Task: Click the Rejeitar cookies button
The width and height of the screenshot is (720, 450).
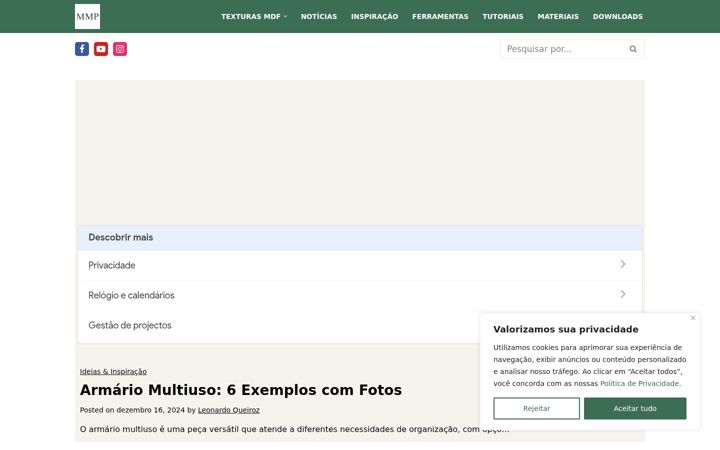Action: click(x=536, y=408)
